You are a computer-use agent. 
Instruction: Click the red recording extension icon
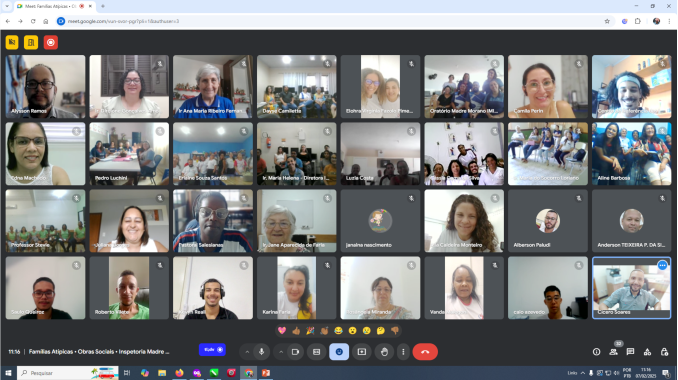point(51,42)
